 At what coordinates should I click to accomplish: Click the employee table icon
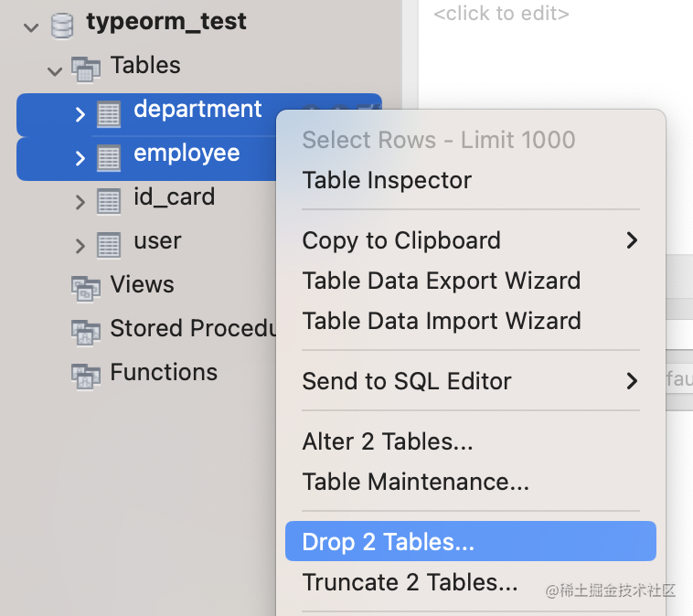tap(109, 157)
